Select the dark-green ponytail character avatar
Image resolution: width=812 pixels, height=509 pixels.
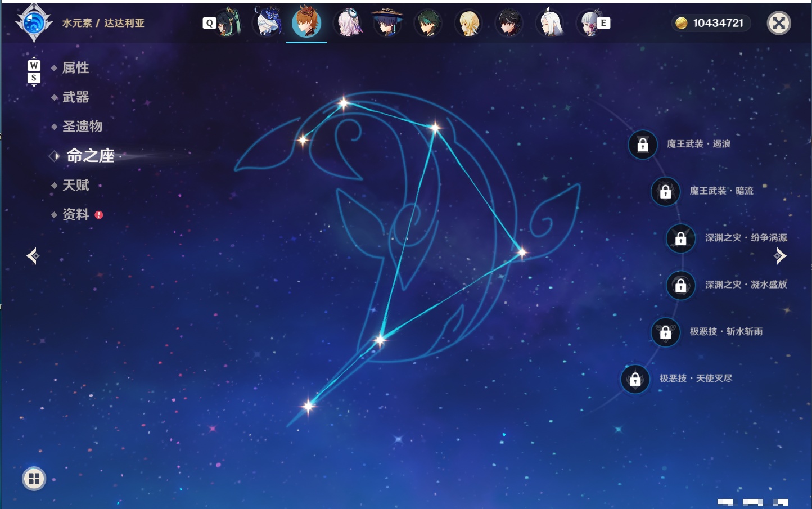pyautogui.click(x=228, y=22)
